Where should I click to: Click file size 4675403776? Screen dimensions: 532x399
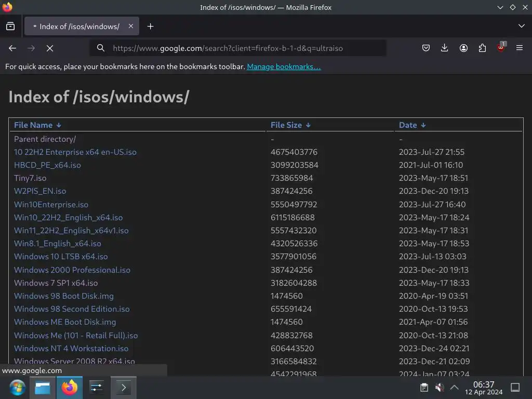pyautogui.click(x=294, y=152)
